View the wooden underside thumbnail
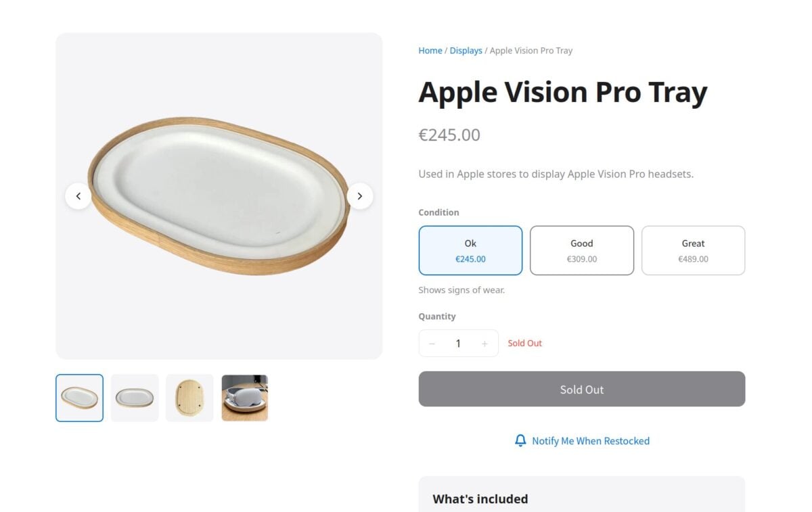 189,398
